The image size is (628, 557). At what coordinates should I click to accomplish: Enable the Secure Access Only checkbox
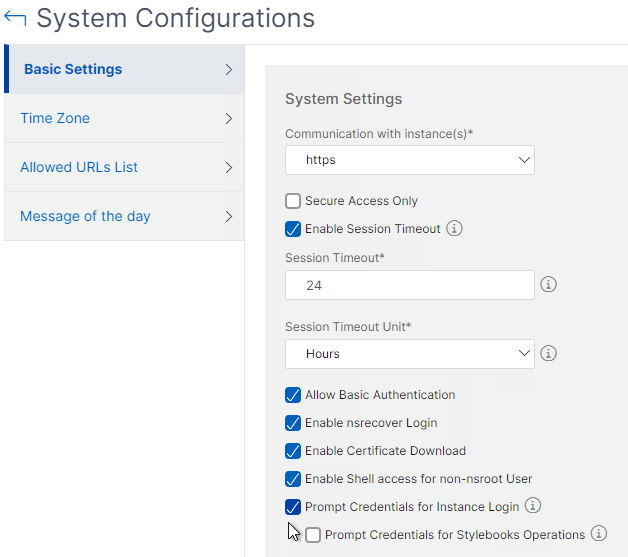point(293,201)
